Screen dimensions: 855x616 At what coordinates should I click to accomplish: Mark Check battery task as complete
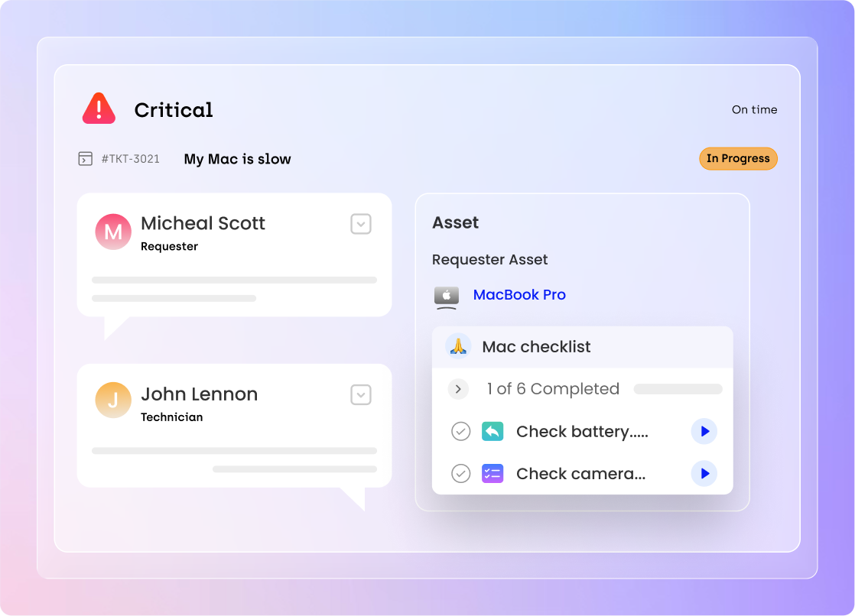click(460, 432)
